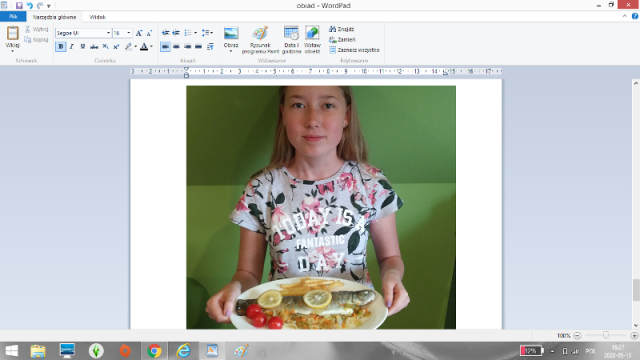The height and width of the screenshot is (360, 640).
Task: Click the Obraz picture icon
Action: (231, 33)
